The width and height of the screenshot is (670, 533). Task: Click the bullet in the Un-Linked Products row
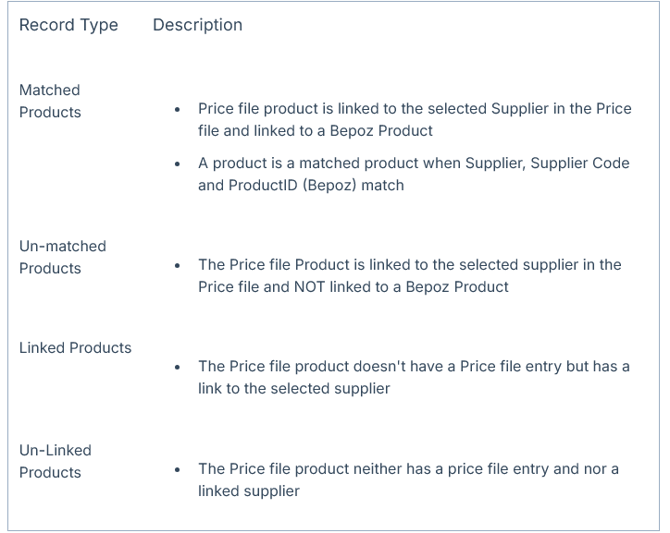click(x=178, y=470)
